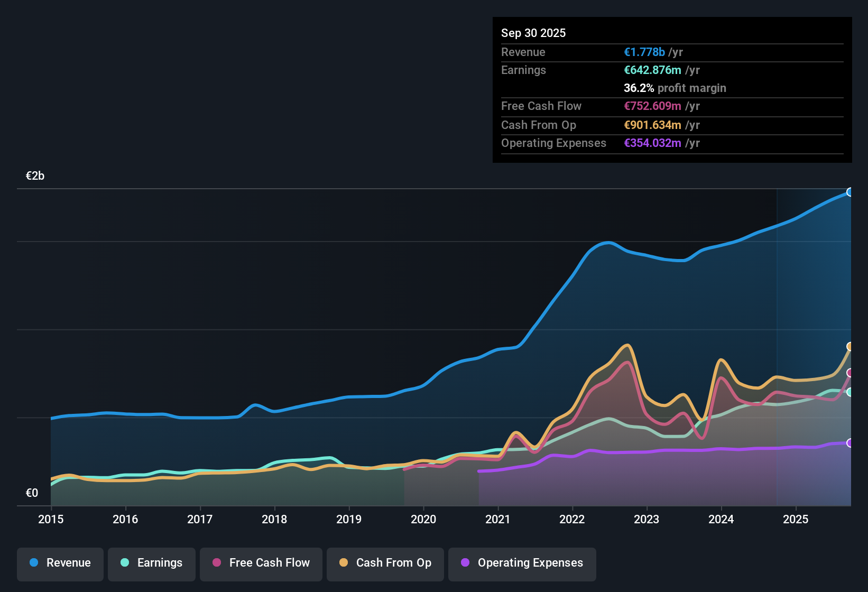Expand the Sep 30 2025 tooltip panel
This screenshot has width=868, height=592.
click(533, 33)
